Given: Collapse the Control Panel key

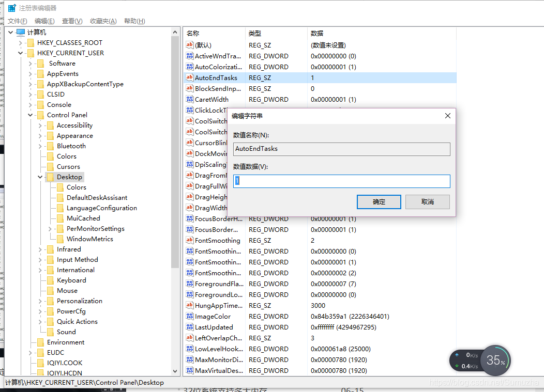Looking at the screenshot, I should click(30, 115).
